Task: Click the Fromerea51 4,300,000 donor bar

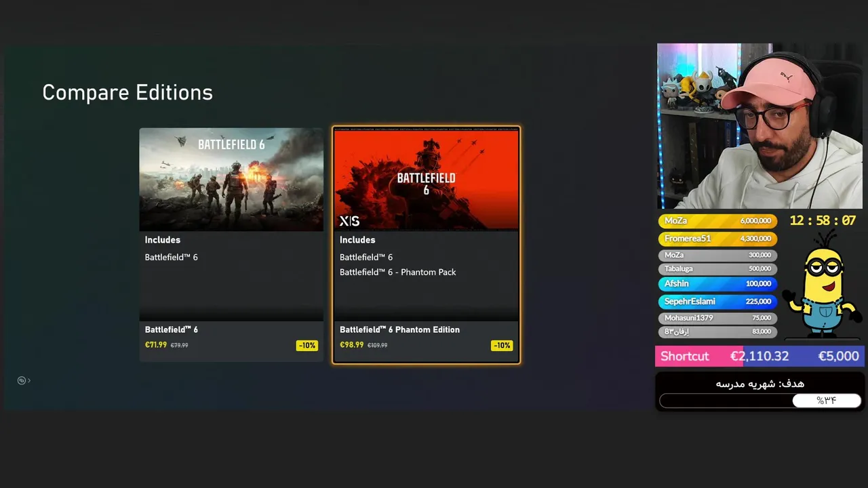Action: click(717, 239)
